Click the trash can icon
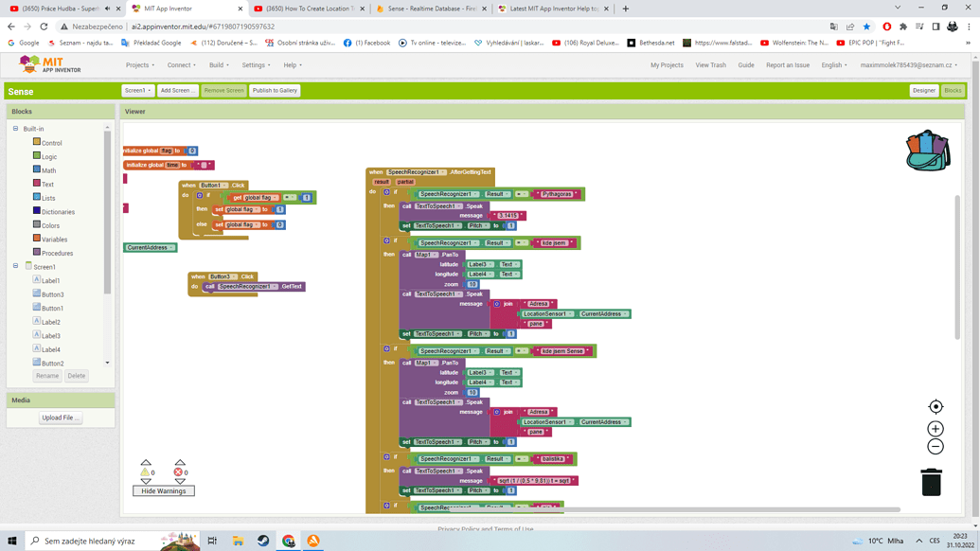Viewport: 980px width, 551px height. pyautogui.click(x=931, y=482)
